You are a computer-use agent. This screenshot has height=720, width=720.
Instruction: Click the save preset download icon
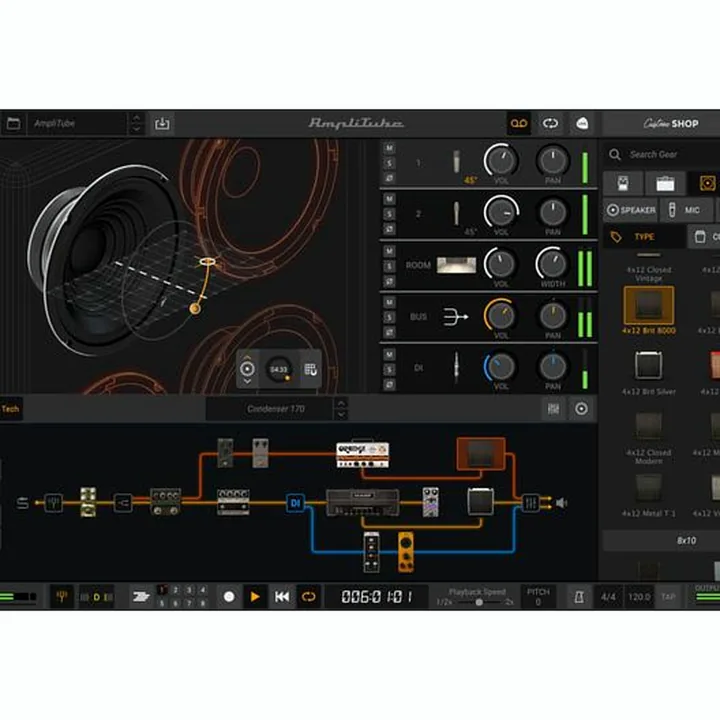[162, 124]
